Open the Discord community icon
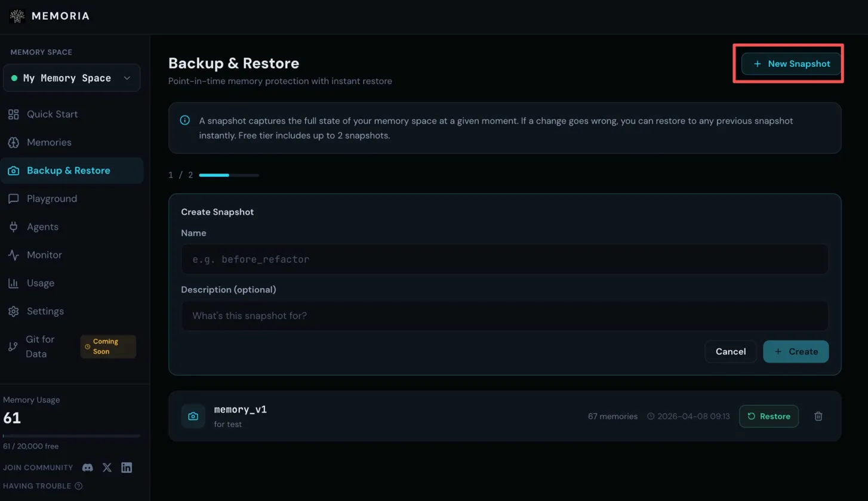 87,468
